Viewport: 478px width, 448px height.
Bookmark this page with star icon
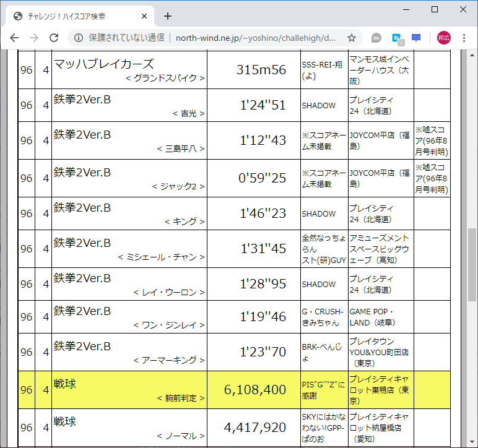[x=352, y=38]
